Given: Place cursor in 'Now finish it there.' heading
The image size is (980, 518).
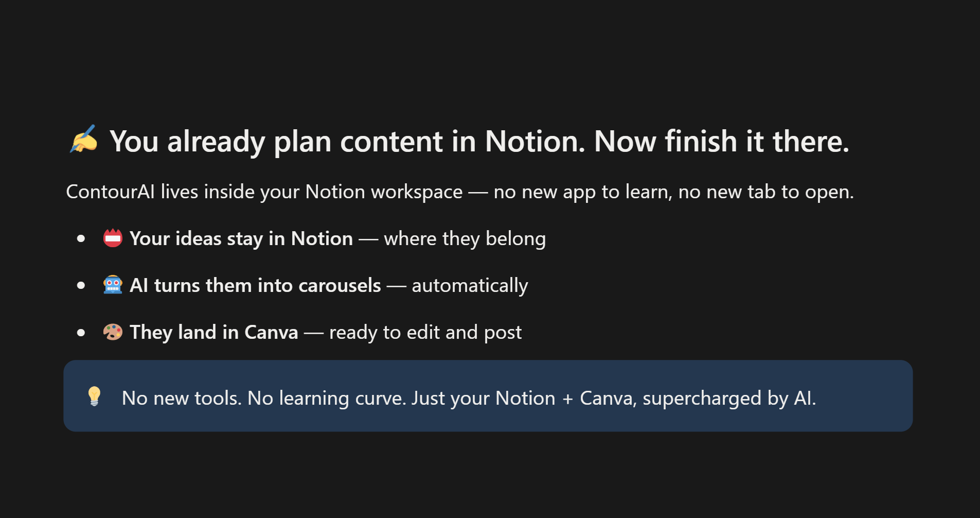Looking at the screenshot, I should (721, 141).
